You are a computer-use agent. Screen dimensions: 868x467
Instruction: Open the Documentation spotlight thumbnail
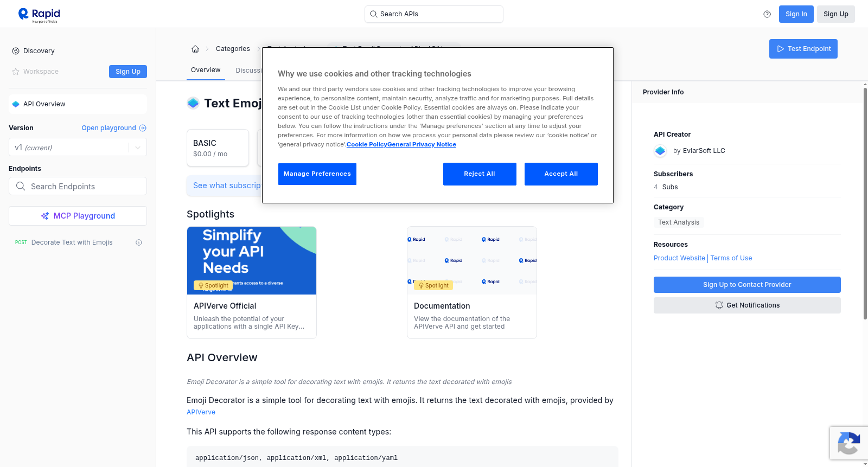(472, 260)
